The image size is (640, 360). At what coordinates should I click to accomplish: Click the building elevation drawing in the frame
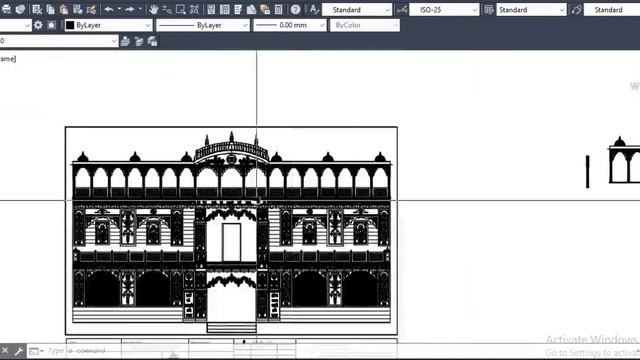click(231, 231)
